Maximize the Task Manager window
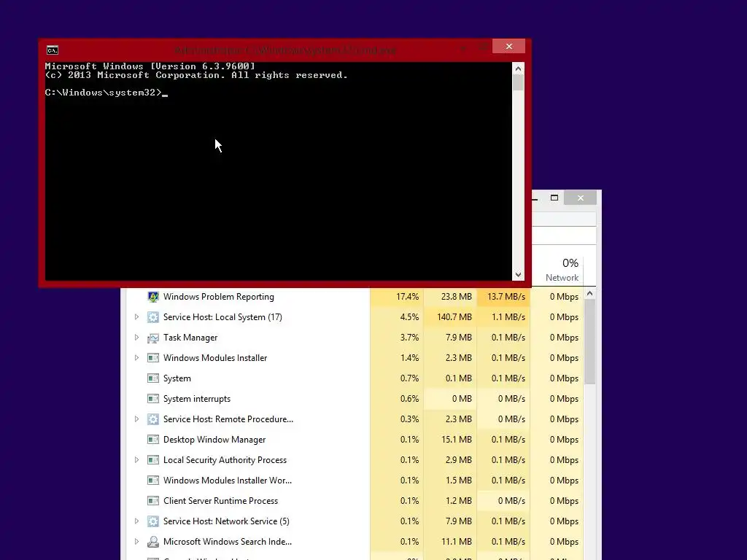 point(554,198)
